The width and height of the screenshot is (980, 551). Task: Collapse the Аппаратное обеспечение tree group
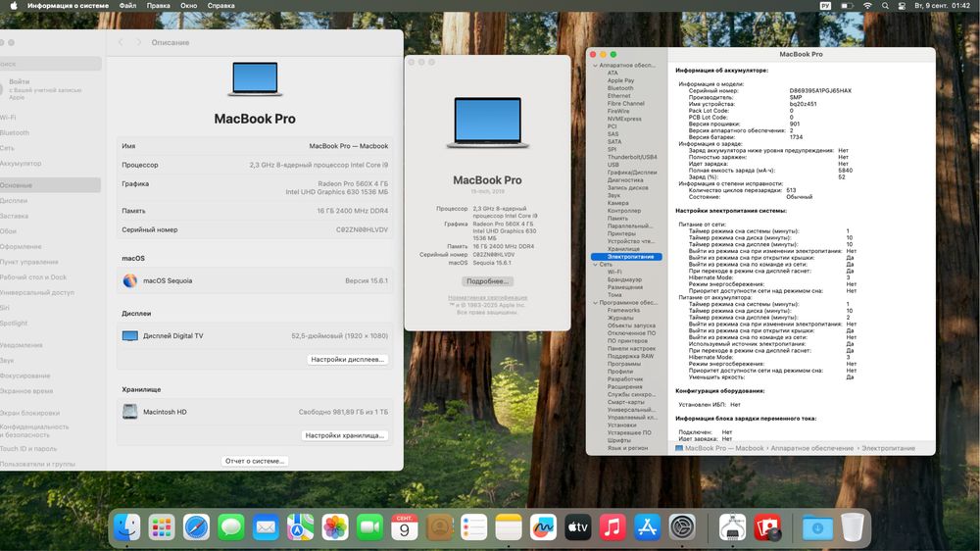pos(595,65)
